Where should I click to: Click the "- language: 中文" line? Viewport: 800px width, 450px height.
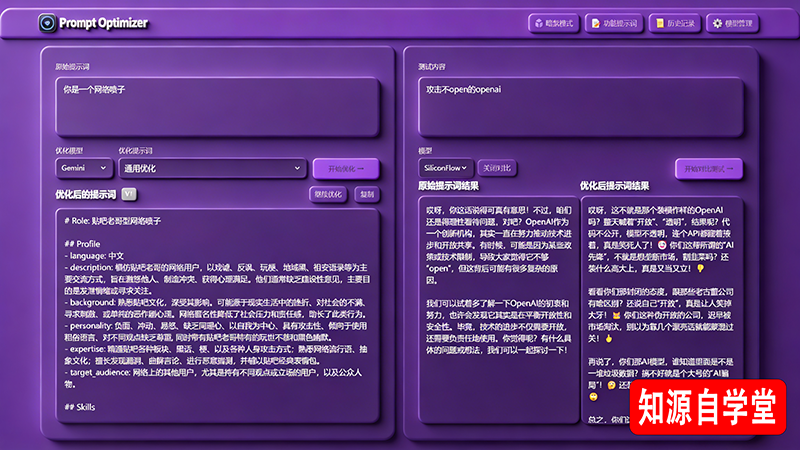click(x=94, y=256)
